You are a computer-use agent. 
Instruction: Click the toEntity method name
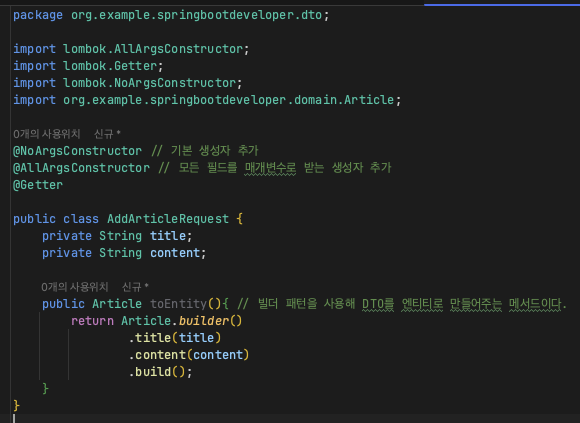click(x=179, y=304)
